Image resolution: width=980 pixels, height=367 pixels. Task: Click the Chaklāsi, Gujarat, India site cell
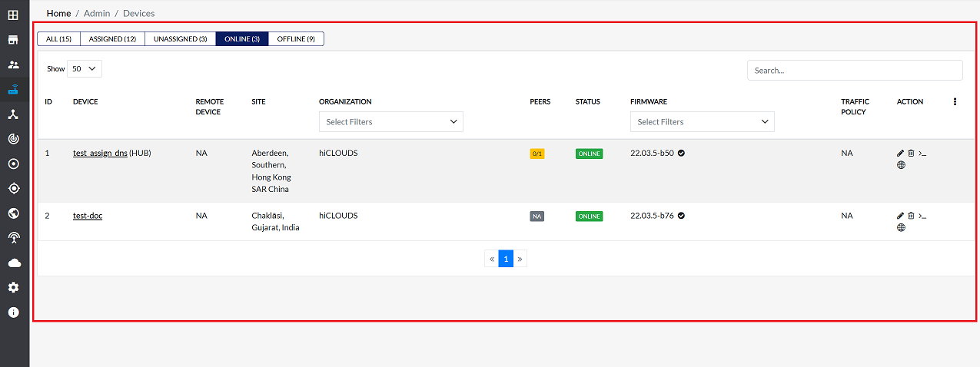(x=275, y=221)
